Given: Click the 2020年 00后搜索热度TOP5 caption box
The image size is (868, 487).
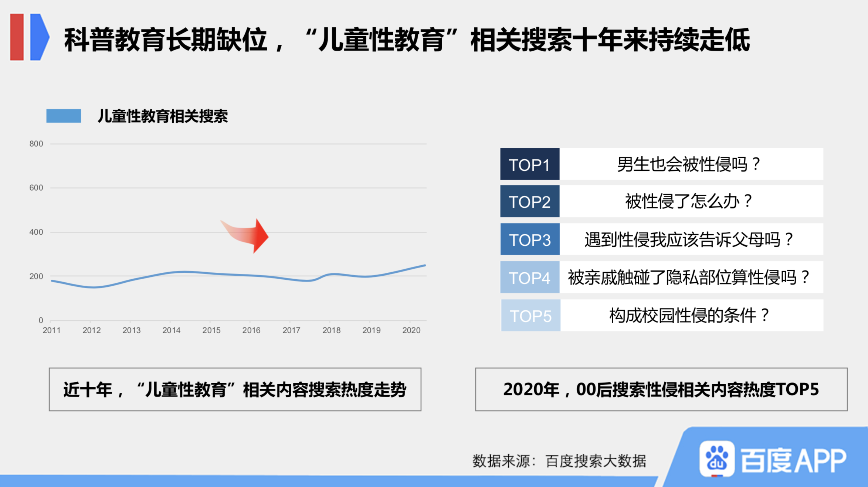Looking at the screenshot, I should coord(661,389).
